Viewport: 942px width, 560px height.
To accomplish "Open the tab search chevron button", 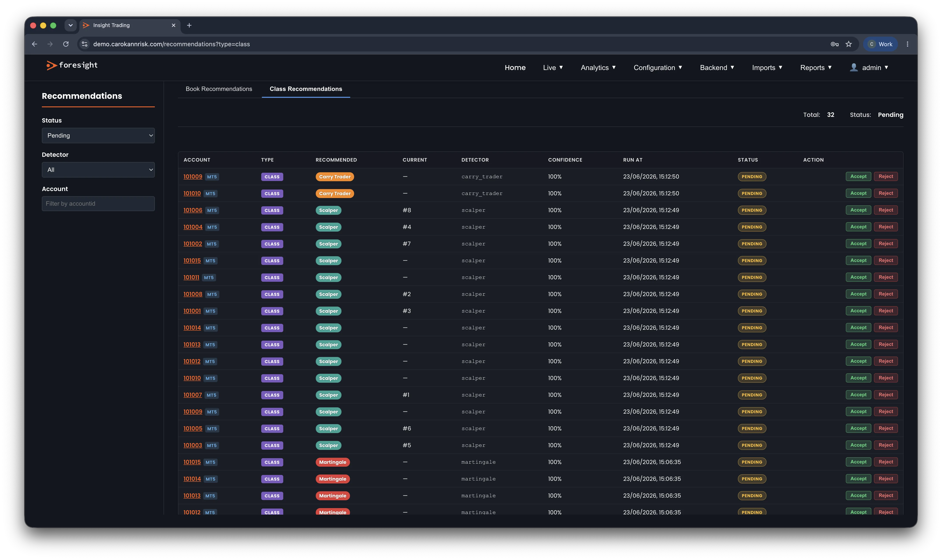I will click(x=71, y=25).
